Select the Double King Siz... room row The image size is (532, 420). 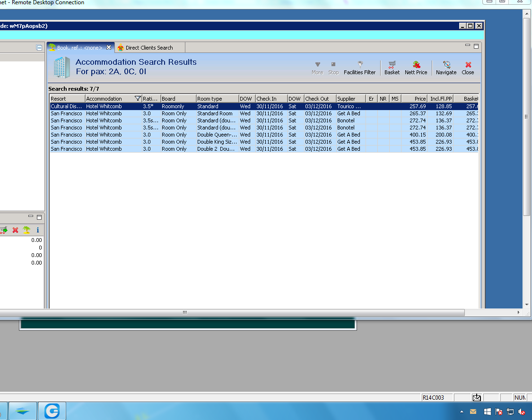tap(263, 142)
